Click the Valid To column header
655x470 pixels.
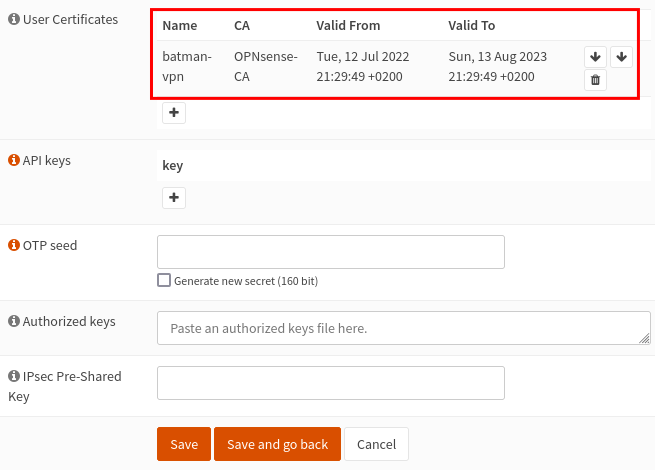pyautogui.click(x=472, y=25)
